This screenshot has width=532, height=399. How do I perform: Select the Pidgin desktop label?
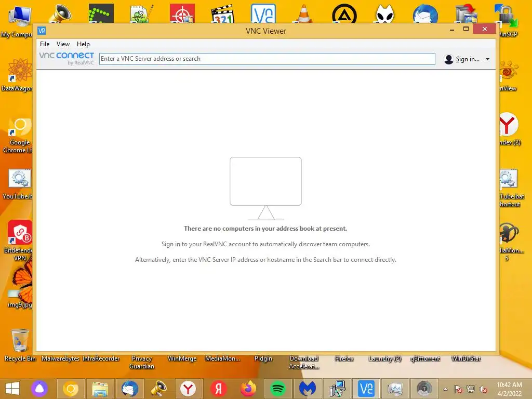(x=263, y=358)
